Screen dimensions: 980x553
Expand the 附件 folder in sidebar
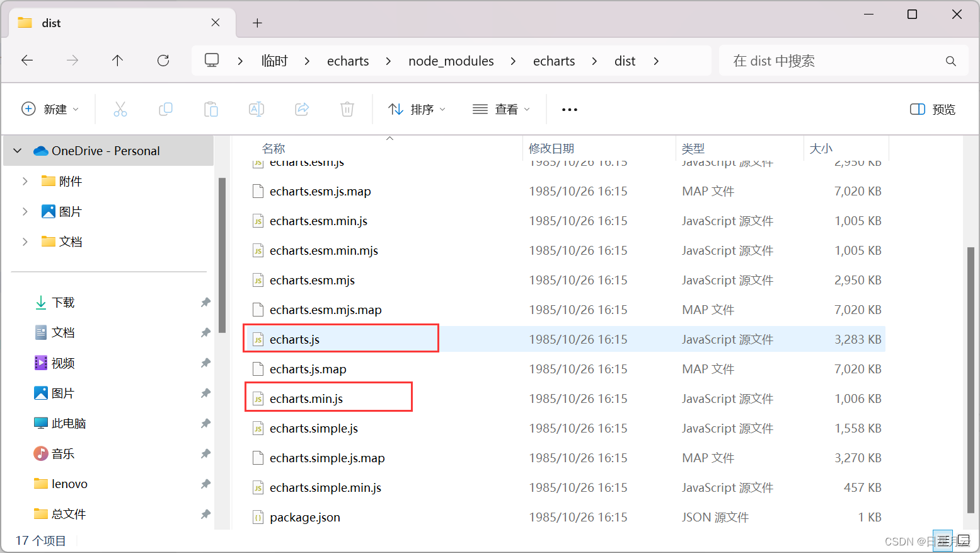25,181
